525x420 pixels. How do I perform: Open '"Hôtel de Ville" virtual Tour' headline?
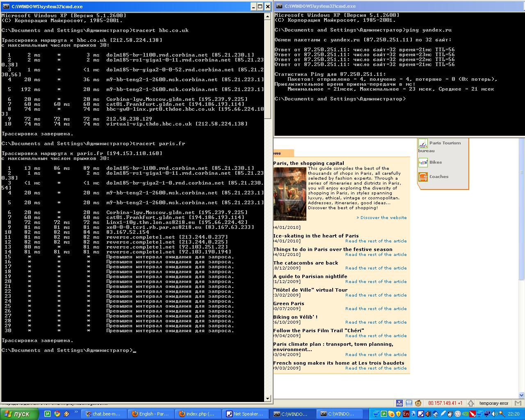tap(310, 290)
